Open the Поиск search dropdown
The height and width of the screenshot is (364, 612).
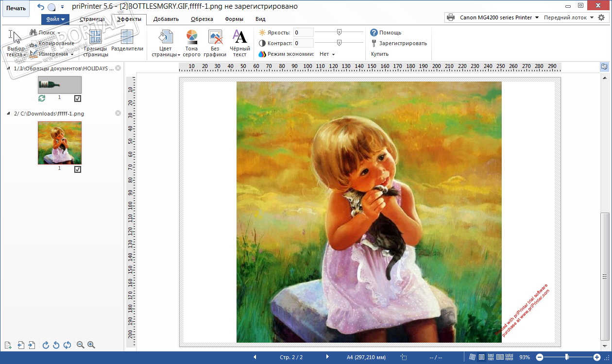tap(45, 33)
